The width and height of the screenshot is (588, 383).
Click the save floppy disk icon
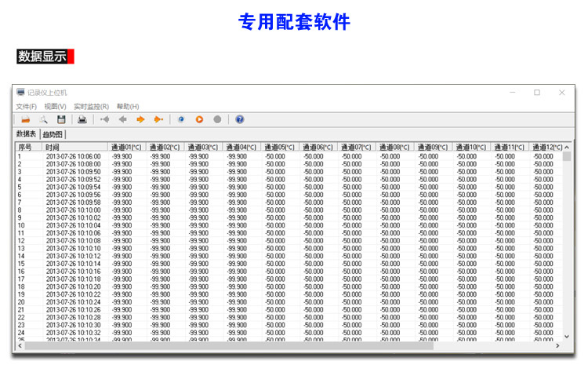coord(61,119)
